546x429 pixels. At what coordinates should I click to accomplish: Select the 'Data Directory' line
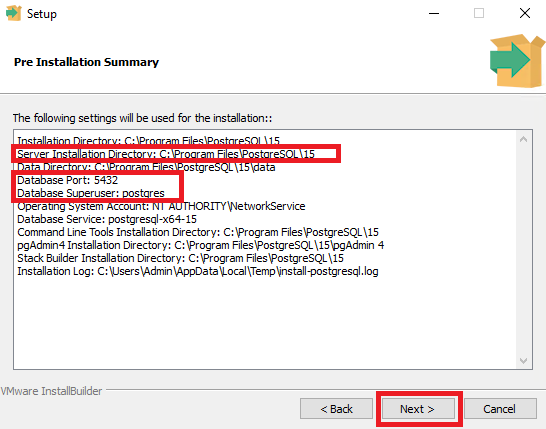pyautogui.click(x=146, y=167)
